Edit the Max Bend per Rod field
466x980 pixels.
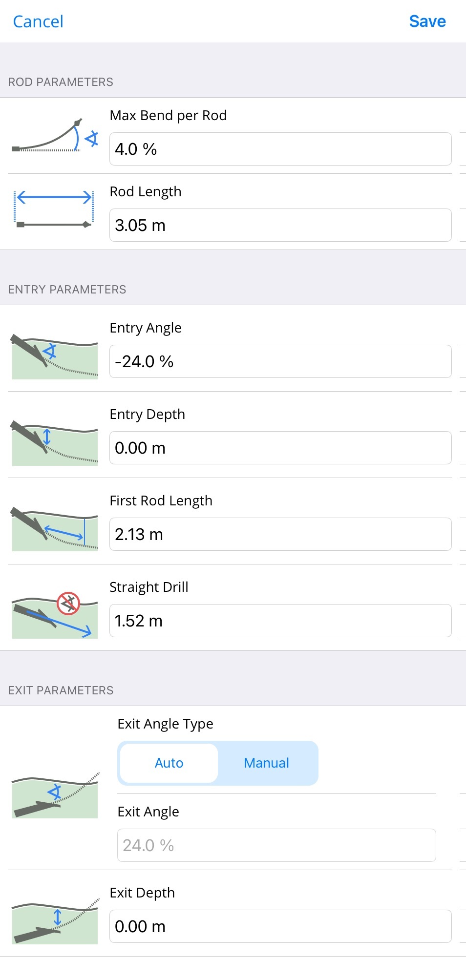[280, 149]
